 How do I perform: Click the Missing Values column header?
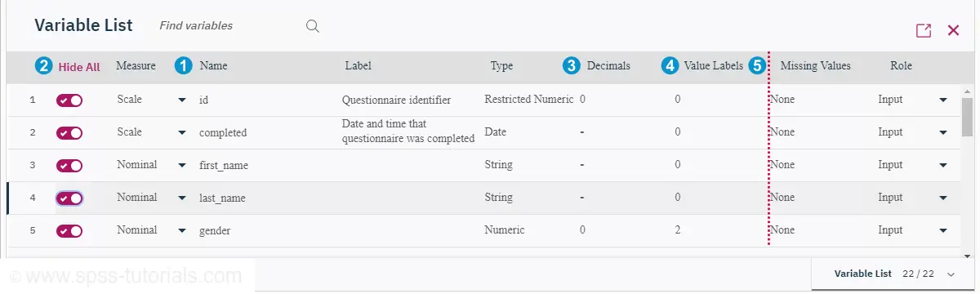(x=816, y=66)
